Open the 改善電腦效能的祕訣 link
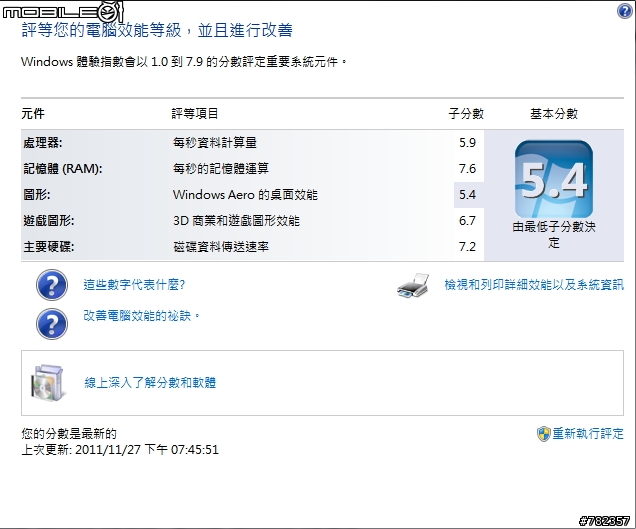This screenshot has height=529, width=636. 142,316
